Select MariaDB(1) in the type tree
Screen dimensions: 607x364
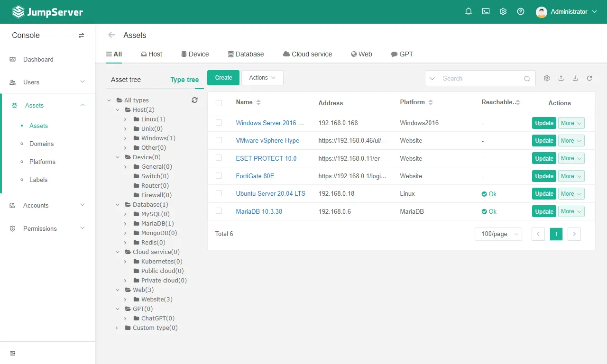tap(157, 224)
